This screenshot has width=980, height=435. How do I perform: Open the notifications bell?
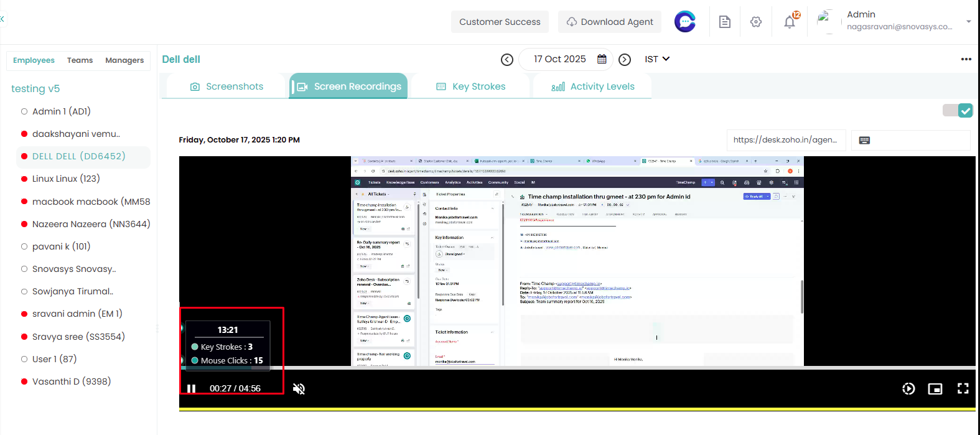pyautogui.click(x=790, y=22)
